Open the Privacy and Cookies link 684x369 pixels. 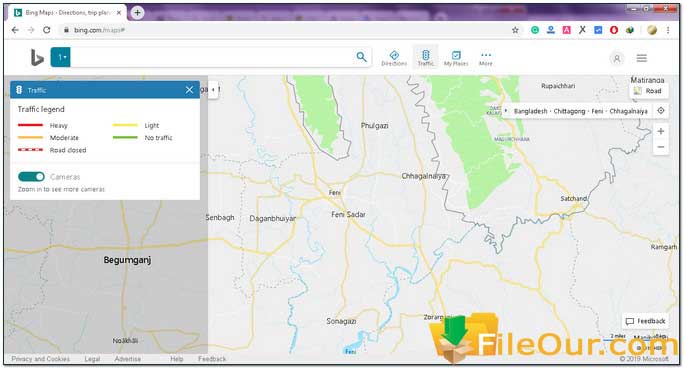pos(41,359)
